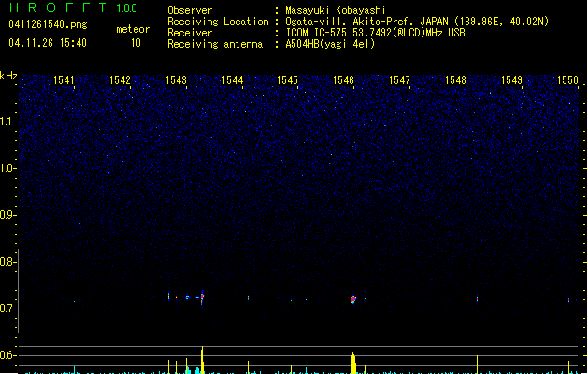This screenshot has width=588, height=374.
Task: Click time marker 1542
Action: [x=120, y=80]
